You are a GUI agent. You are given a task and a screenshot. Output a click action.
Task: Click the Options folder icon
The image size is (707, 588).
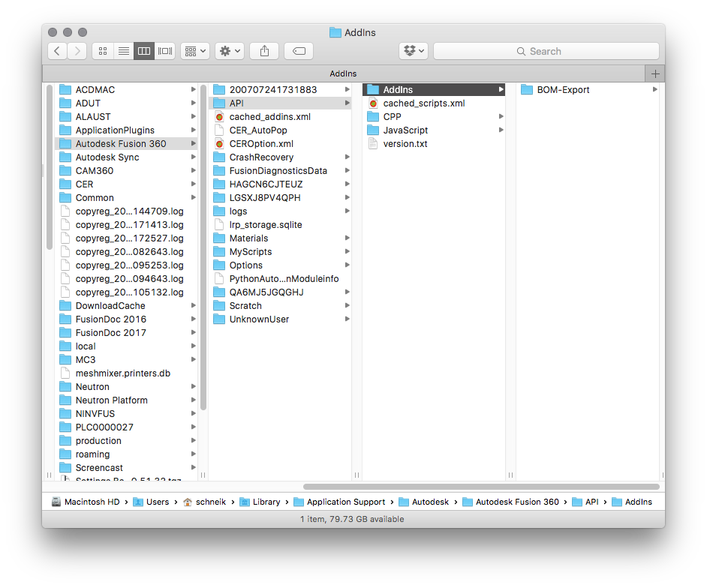[219, 265]
